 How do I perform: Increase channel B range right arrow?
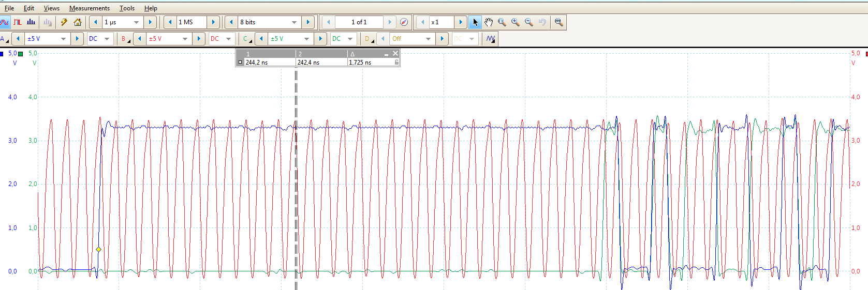coord(199,39)
